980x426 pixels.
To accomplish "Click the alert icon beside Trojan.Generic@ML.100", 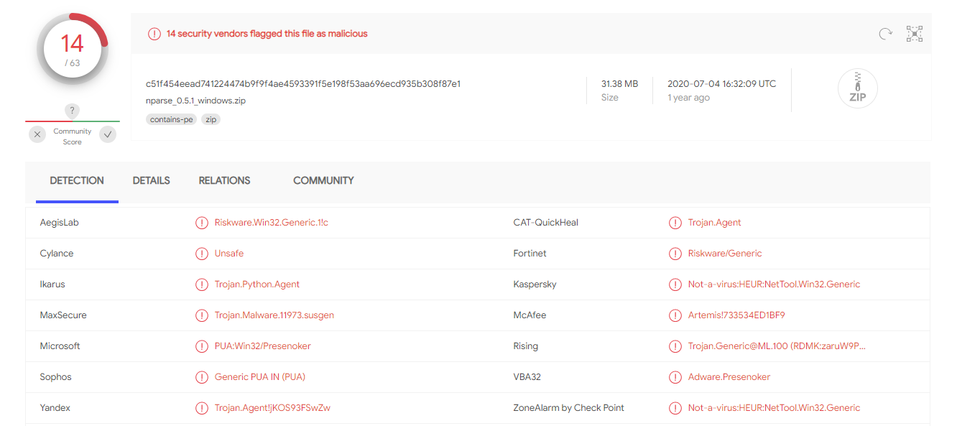I will tap(675, 346).
